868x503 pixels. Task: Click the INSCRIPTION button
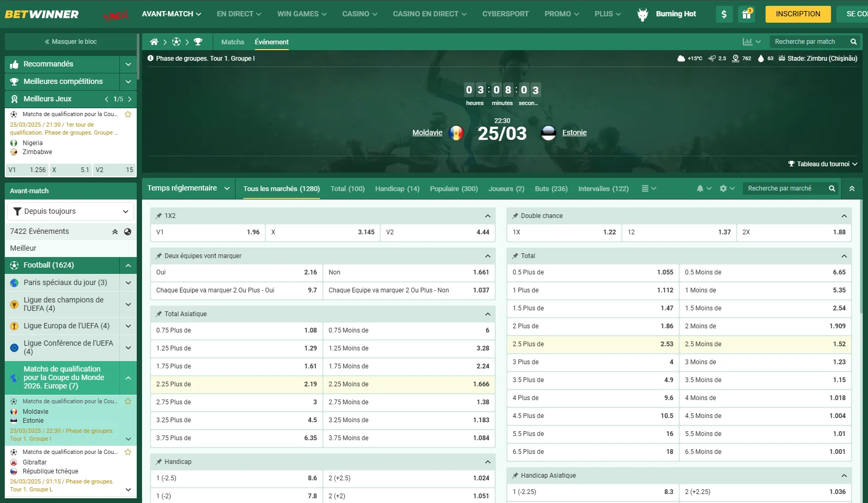[798, 14]
